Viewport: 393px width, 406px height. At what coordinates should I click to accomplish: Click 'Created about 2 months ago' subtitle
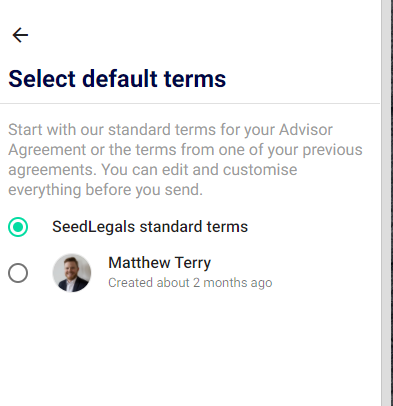[190, 283]
